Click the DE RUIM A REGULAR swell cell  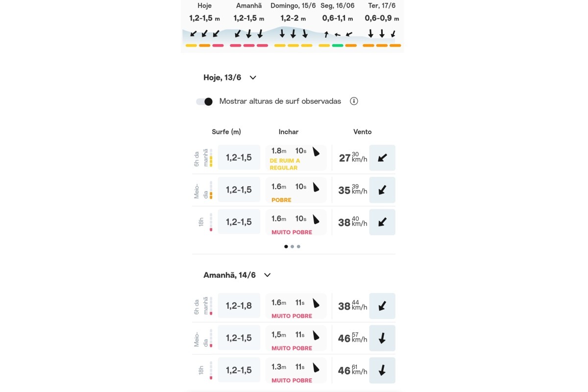[296, 158]
